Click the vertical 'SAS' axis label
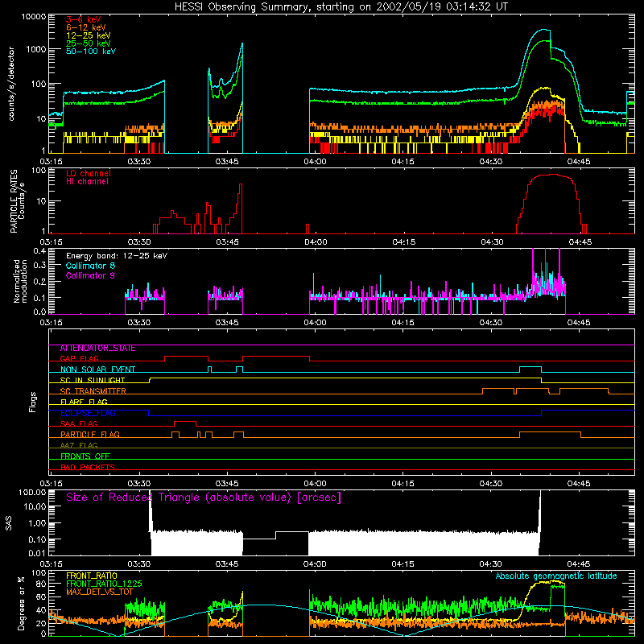Viewport: 644px width, 644px height. click(9, 523)
